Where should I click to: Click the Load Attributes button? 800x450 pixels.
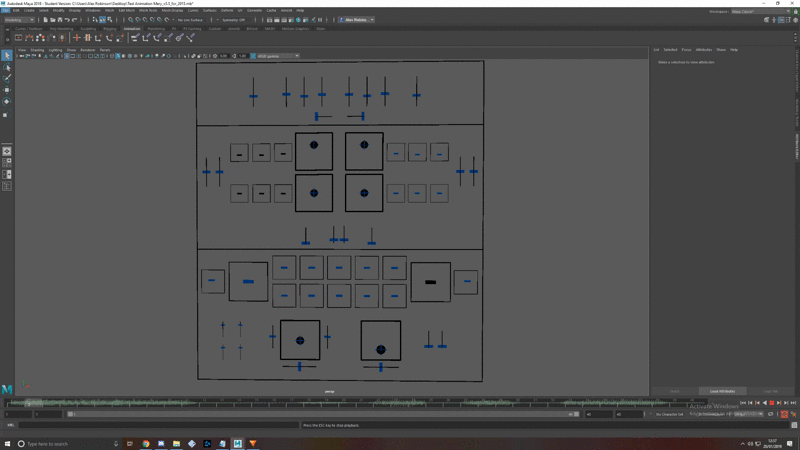coord(722,391)
